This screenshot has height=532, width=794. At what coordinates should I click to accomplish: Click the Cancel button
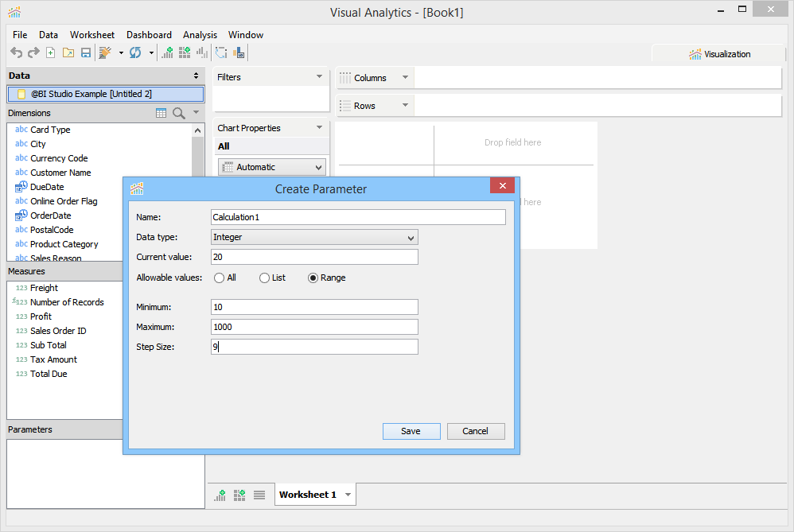click(x=476, y=431)
